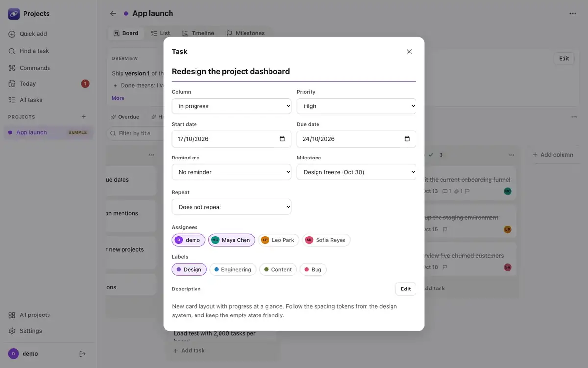The height and width of the screenshot is (368, 588).
Task: Add a new project with the PROJECTS plus
Action: pos(84,117)
